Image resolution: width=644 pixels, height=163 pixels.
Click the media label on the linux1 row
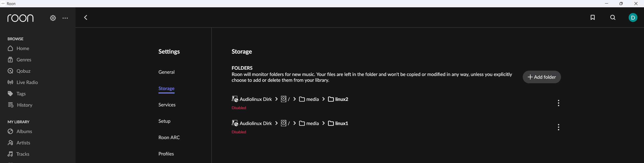[312, 123]
